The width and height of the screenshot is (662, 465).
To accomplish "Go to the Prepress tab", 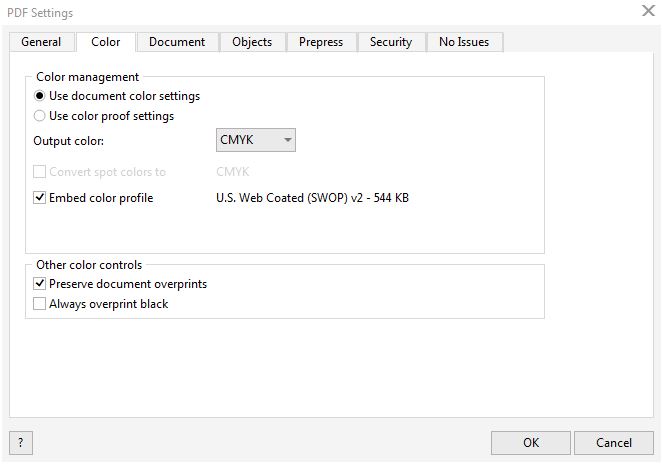I will 321,42.
